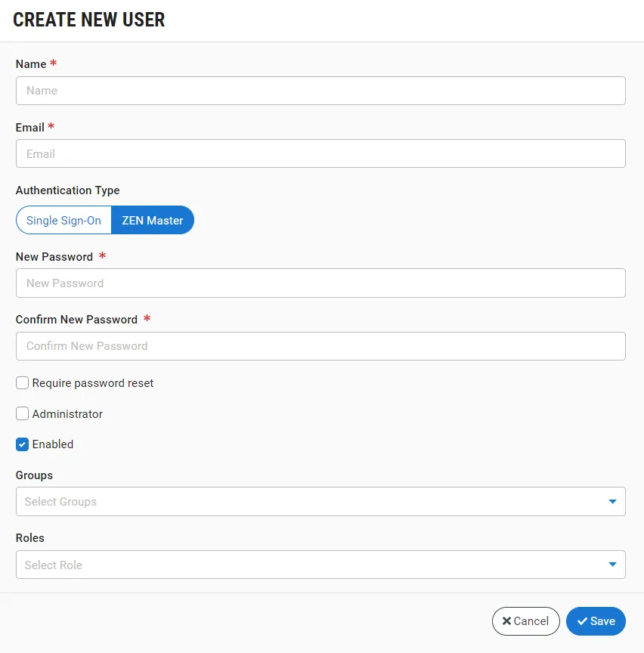Select Single Sign-On authentication type
Viewport: 644px width, 653px height.
(63, 220)
